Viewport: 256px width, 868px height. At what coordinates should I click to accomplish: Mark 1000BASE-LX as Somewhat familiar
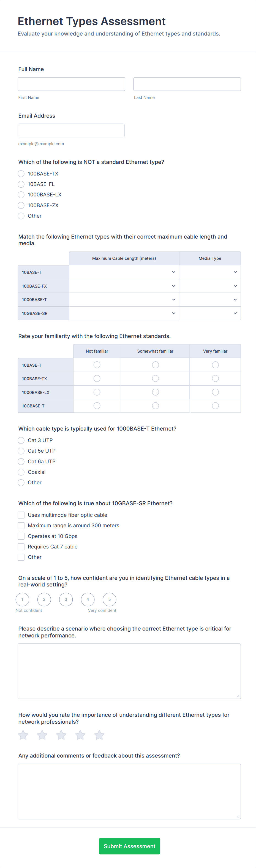click(155, 392)
